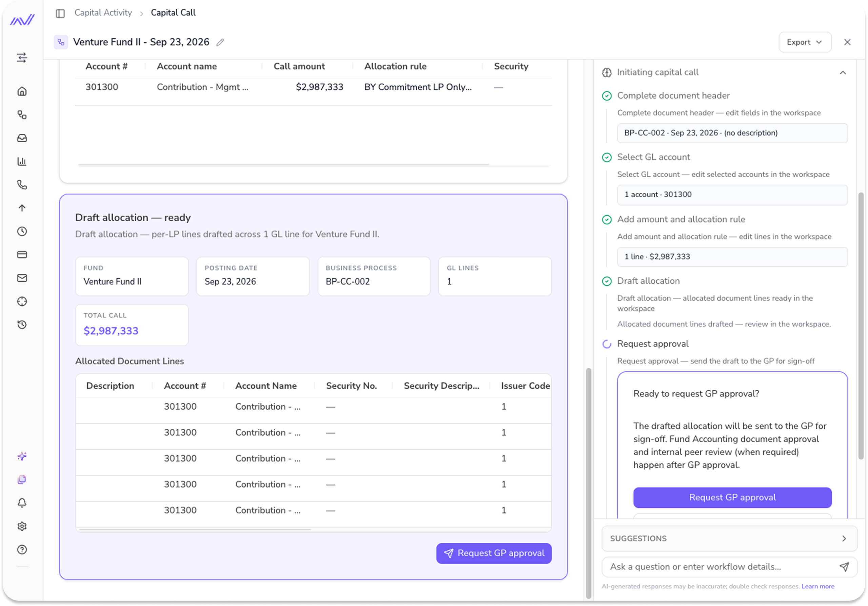
Task: Edit the title with the pencil icon
Action: (x=220, y=42)
